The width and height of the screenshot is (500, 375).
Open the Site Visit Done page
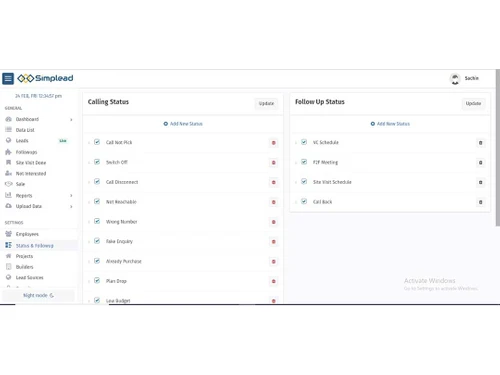(x=31, y=163)
